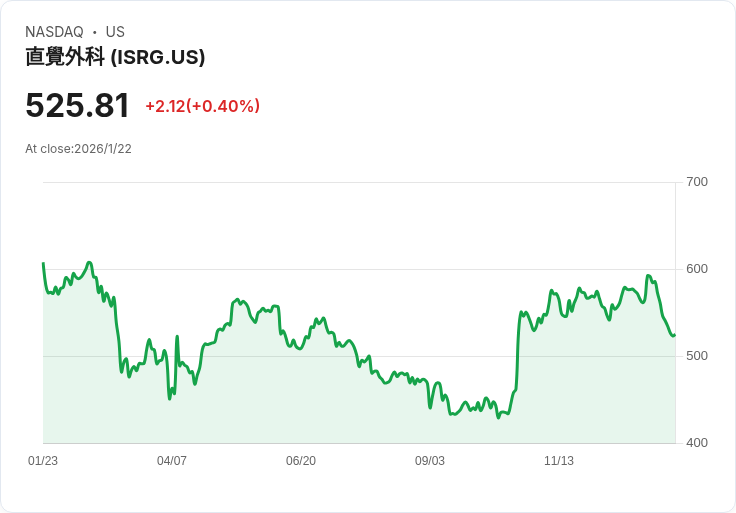Select the 01/23 date on x-axis

pos(43,461)
